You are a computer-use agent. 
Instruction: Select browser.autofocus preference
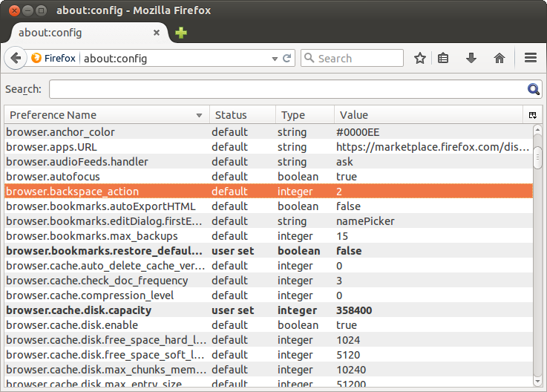click(269, 177)
